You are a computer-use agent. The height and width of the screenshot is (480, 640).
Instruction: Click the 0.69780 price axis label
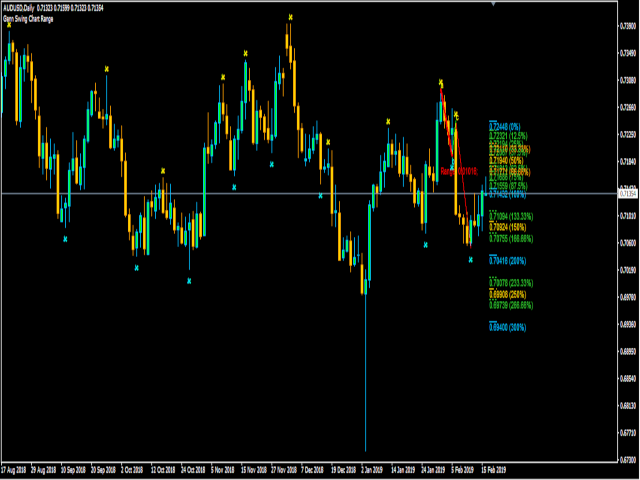(x=629, y=297)
